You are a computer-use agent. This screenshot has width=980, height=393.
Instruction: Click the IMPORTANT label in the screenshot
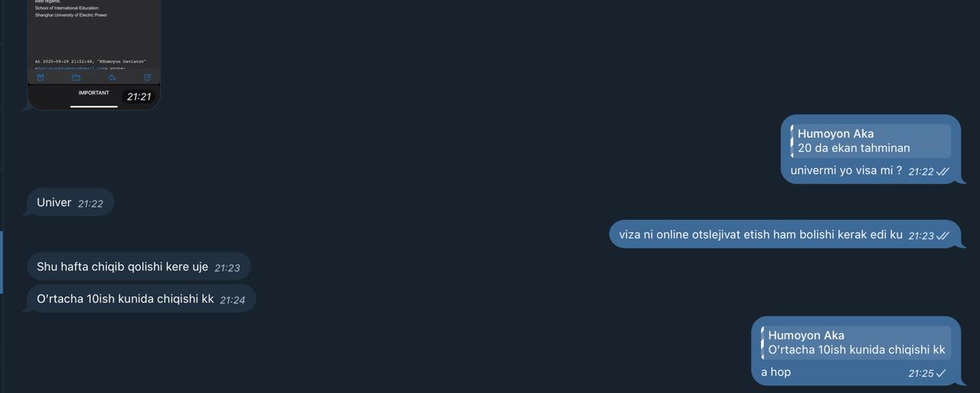[93, 93]
